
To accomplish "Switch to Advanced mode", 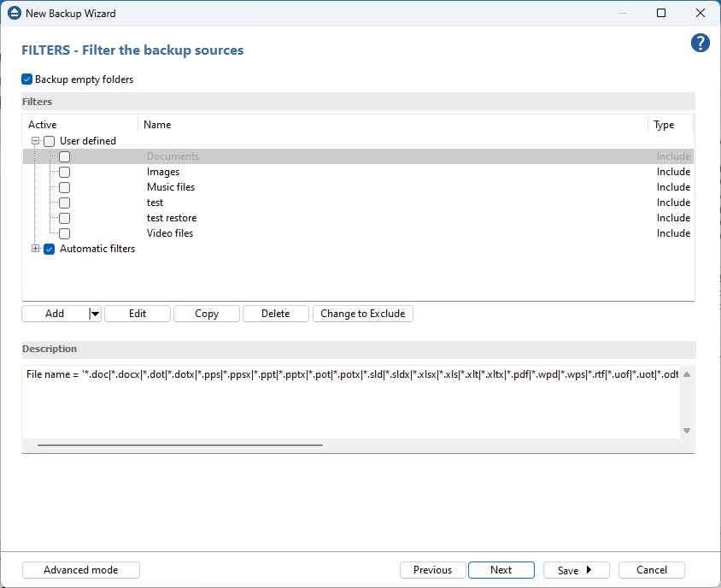I will click(x=80, y=570).
